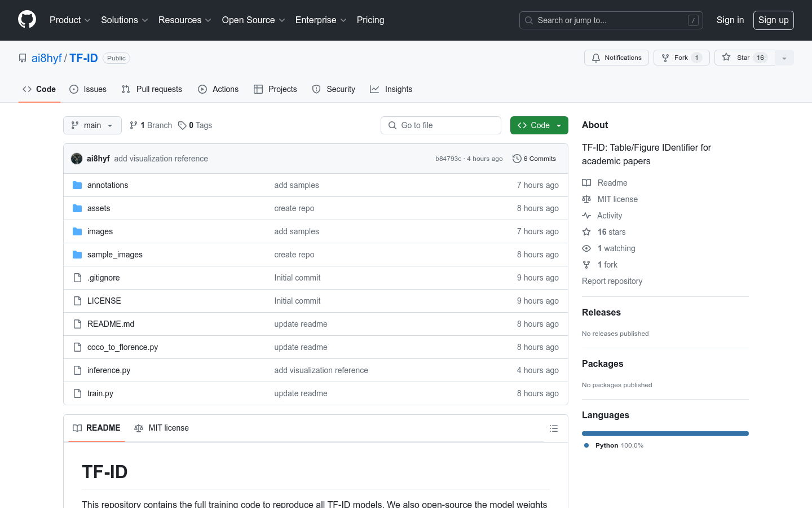812x508 pixels.
Task: Focus the Search or jump to field
Action: pos(611,20)
